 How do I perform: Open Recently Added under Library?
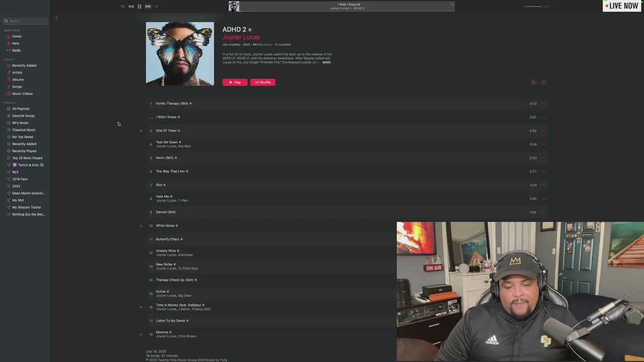click(24, 65)
